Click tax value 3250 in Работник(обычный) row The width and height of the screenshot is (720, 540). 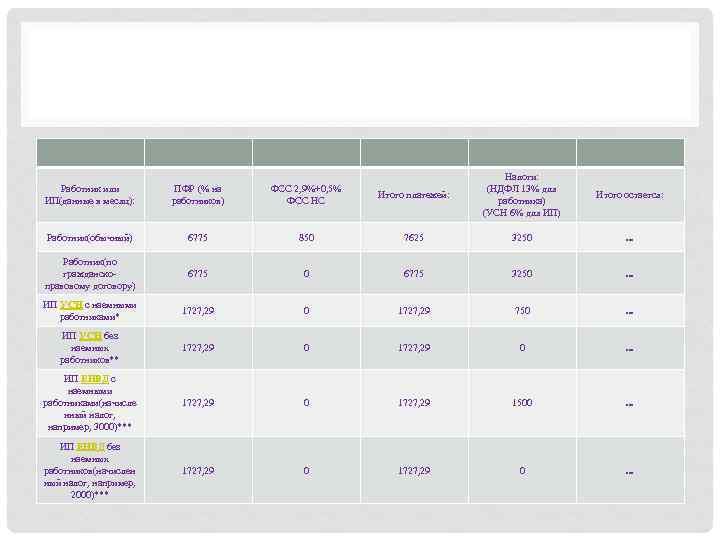point(522,238)
